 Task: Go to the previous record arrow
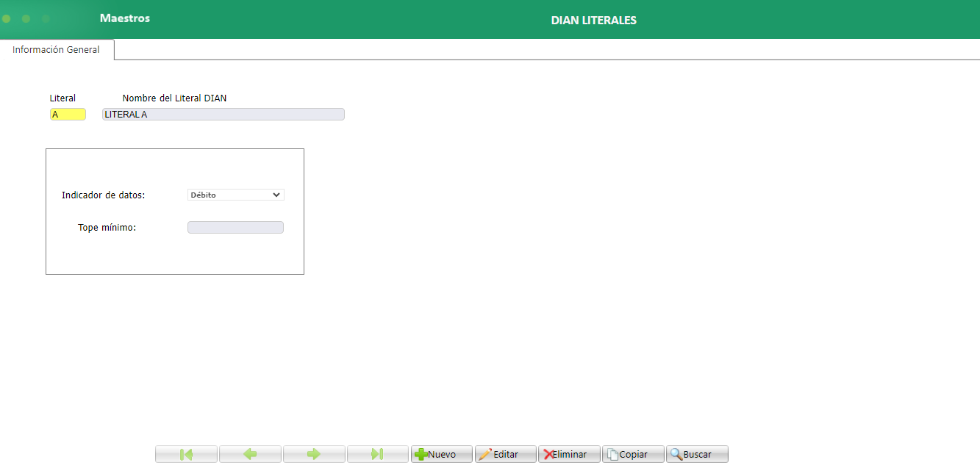[250, 454]
